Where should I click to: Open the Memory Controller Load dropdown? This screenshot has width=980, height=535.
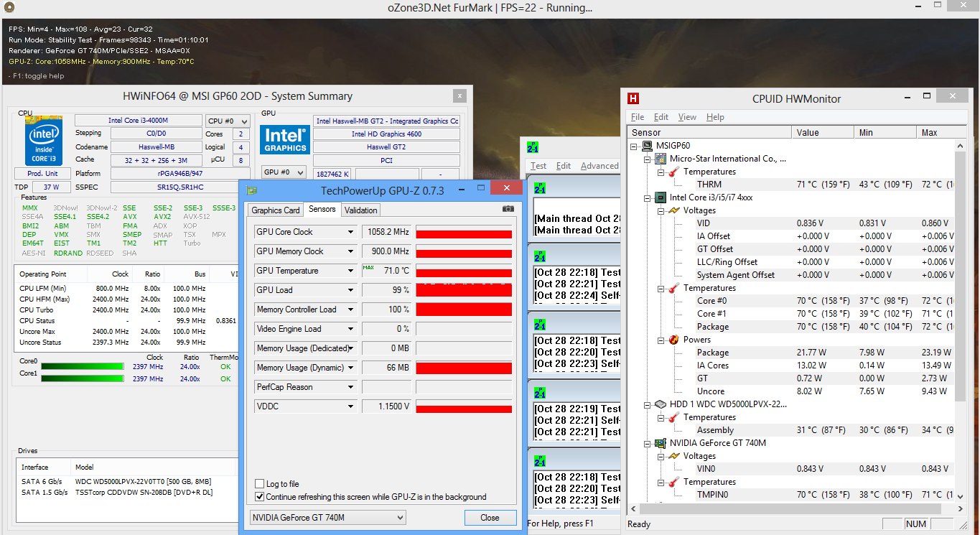tap(351, 310)
